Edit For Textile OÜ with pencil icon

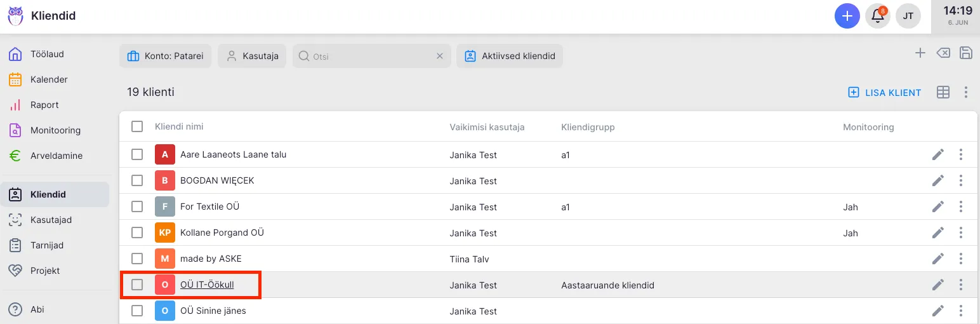pos(937,206)
